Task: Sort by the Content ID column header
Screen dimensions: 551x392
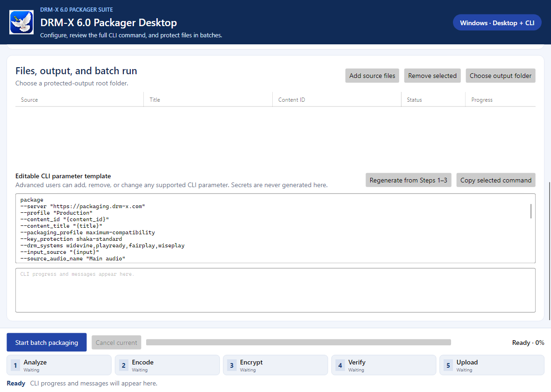Action: click(x=292, y=100)
